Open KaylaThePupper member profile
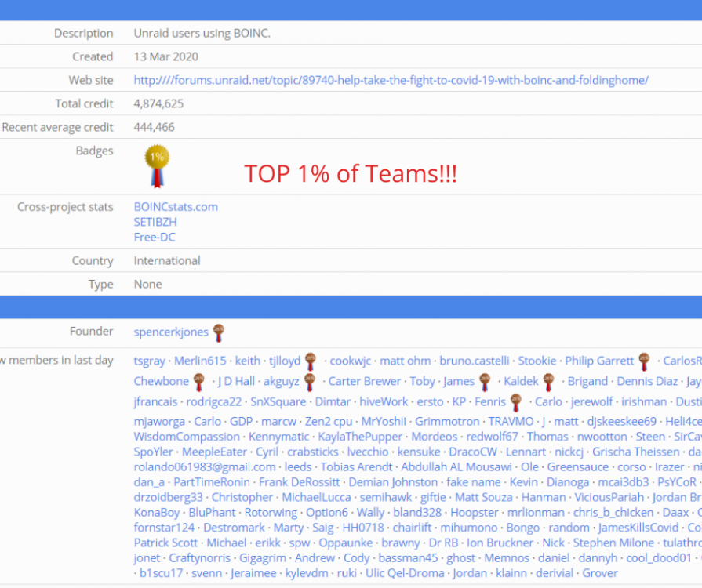This screenshot has height=588, width=702. click(x=360, y=437)
